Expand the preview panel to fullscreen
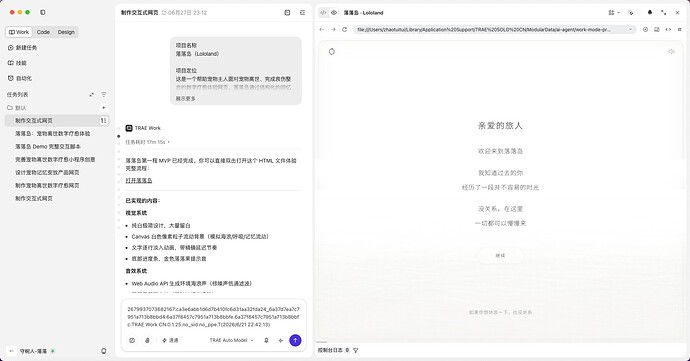The height and width of the screenshot is (361, 690). [663, 13]
